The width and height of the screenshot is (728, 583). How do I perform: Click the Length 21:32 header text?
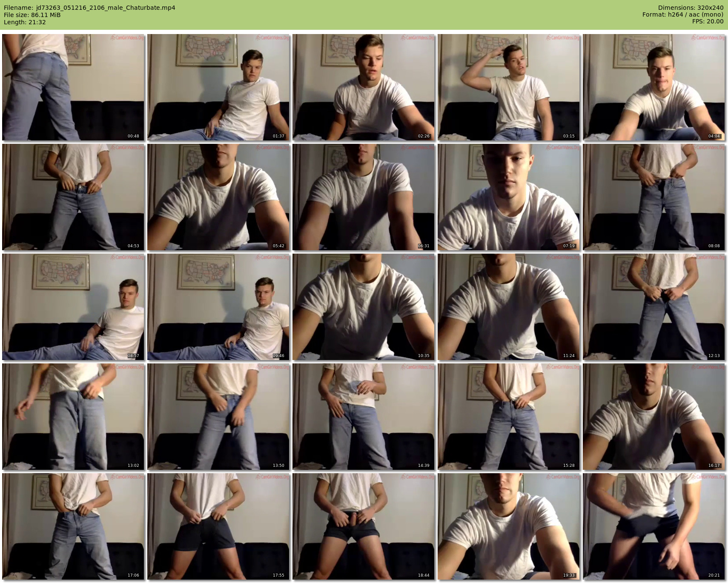click(25, 22)
